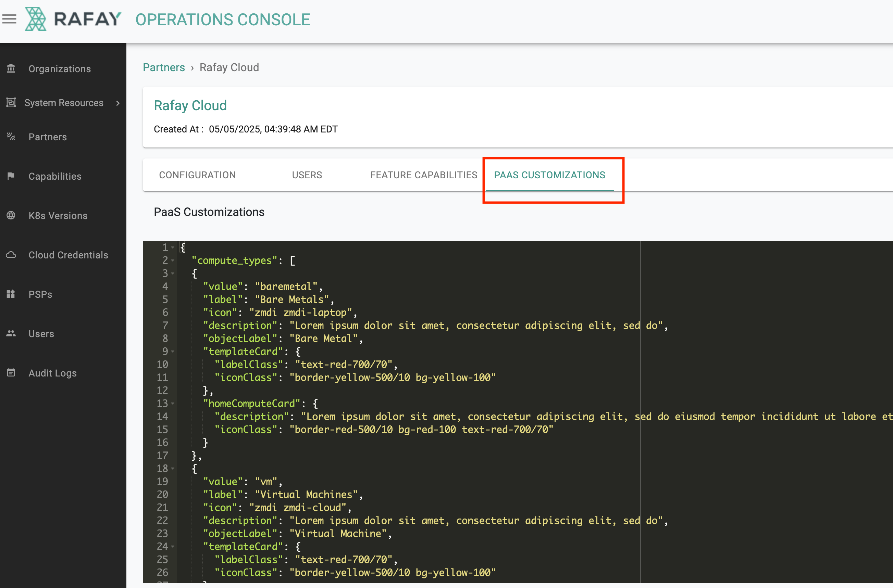Viewport: 893px width, 588px height.
Task: Open the Feature Capabilities tab
Action: [424, 175]
